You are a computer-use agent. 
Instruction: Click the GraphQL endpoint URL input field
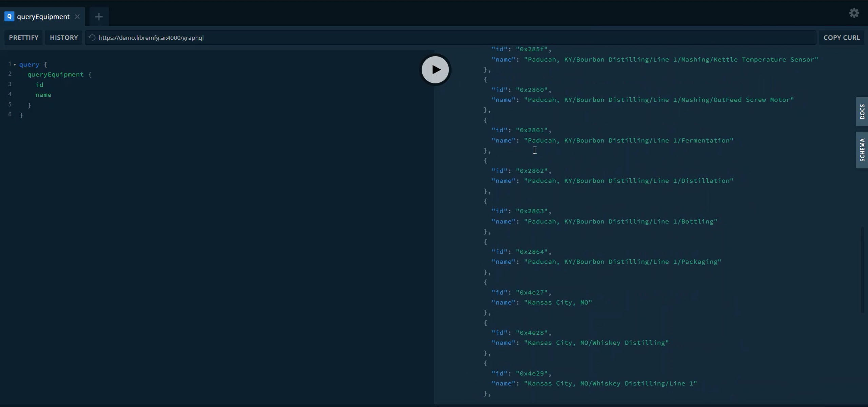[x=151, y=38]
